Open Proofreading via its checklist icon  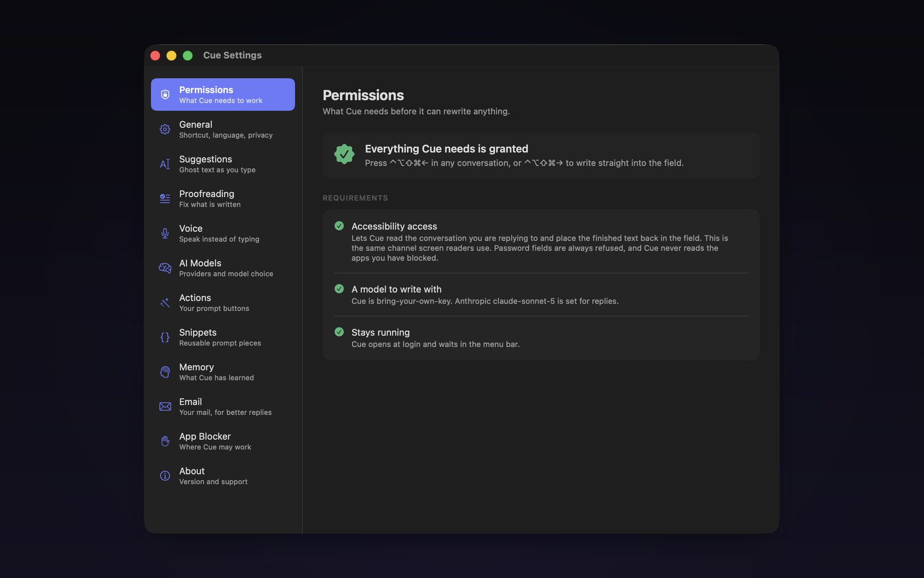pos(165,198)
